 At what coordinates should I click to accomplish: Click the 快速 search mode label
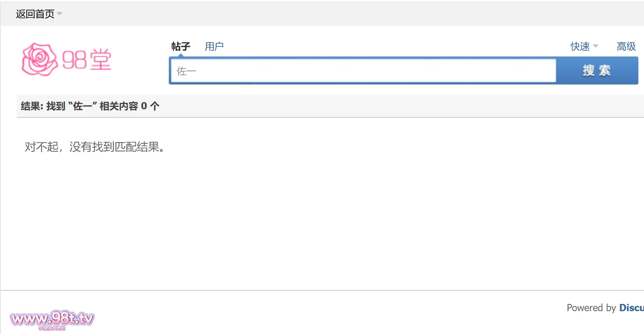tap(580, 46)
